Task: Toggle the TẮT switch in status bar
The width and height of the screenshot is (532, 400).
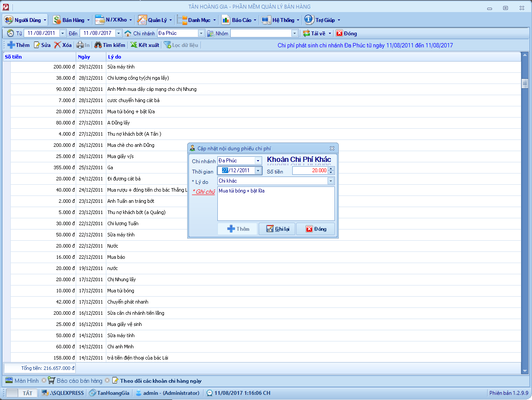Action: pyautogui.click(x=21, y=393)
